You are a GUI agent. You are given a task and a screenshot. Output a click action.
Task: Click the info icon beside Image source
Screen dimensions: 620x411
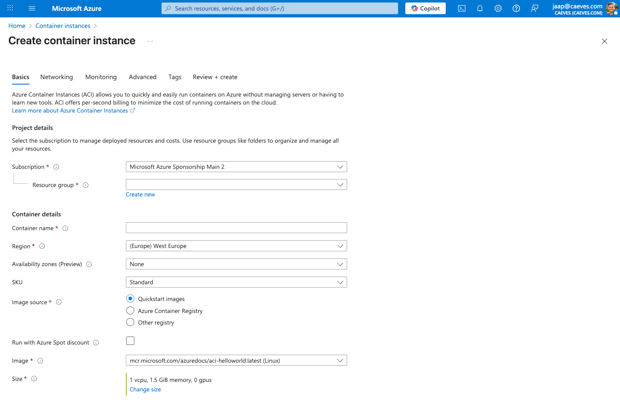(x=59, y=302)
